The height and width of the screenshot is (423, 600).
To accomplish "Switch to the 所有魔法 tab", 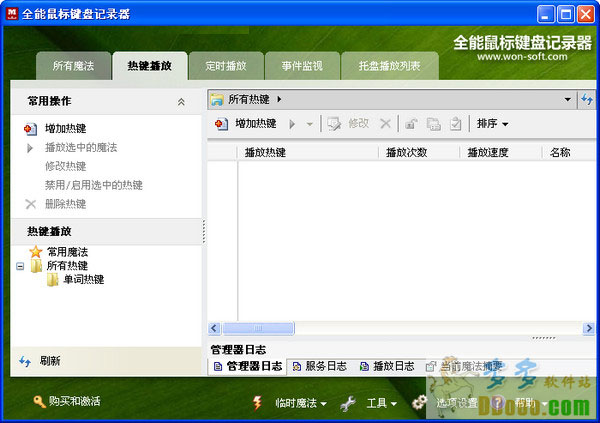I will click(x=73, y=66).
